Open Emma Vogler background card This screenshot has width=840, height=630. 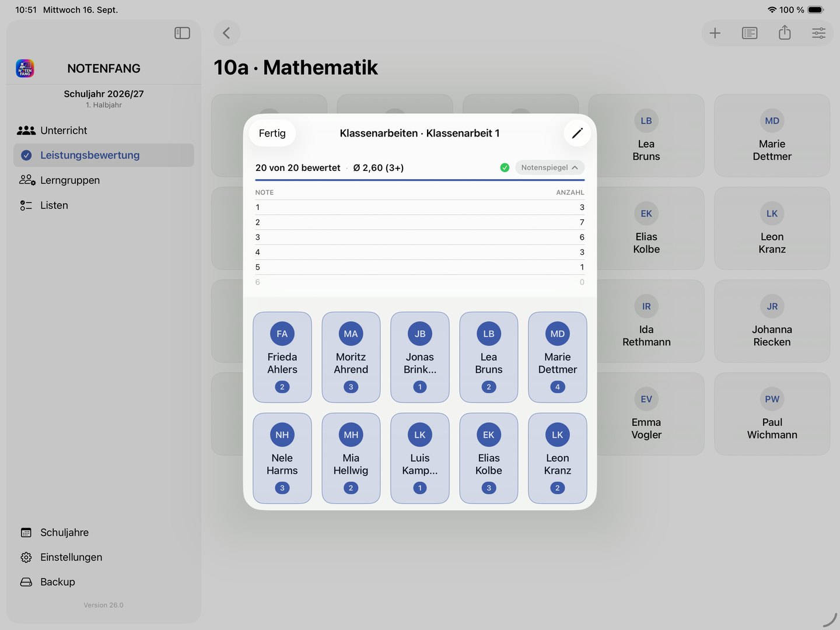tap(646, 414)
